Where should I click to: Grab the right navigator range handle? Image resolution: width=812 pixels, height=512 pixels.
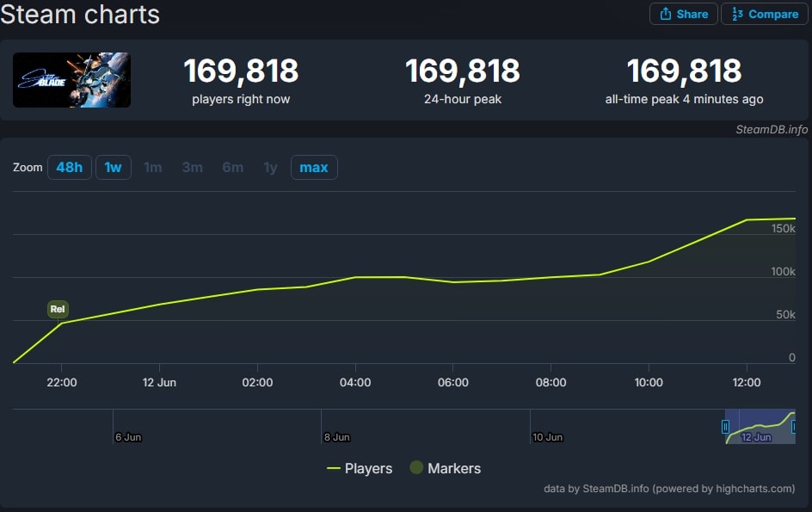794,427
